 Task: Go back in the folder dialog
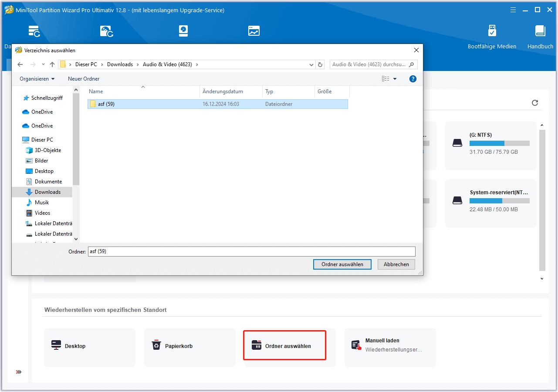(20, 64)
